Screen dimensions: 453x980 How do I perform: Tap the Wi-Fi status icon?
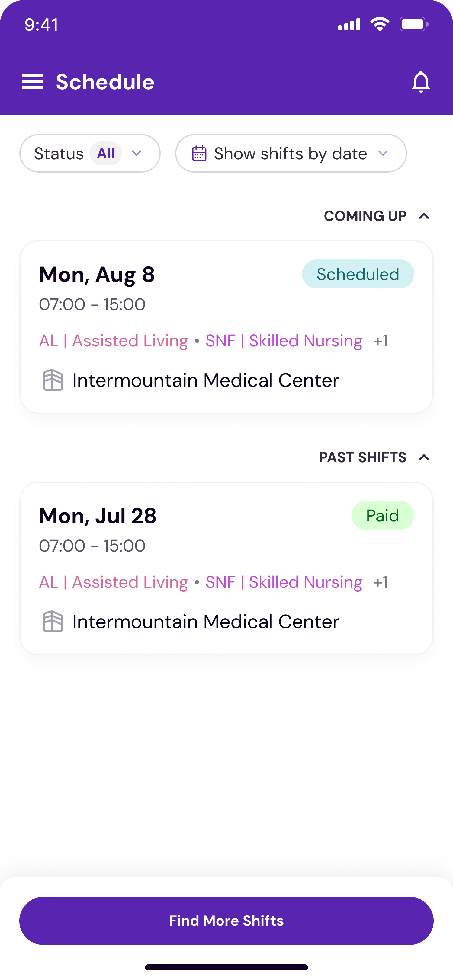tap(380, 25)
